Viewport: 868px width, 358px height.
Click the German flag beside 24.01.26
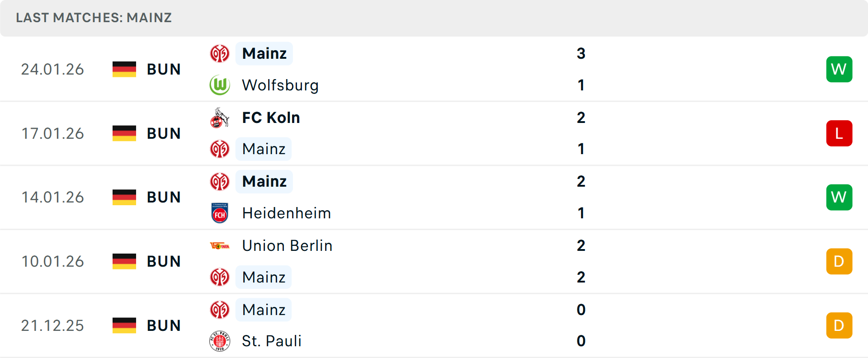pos(124,69)
